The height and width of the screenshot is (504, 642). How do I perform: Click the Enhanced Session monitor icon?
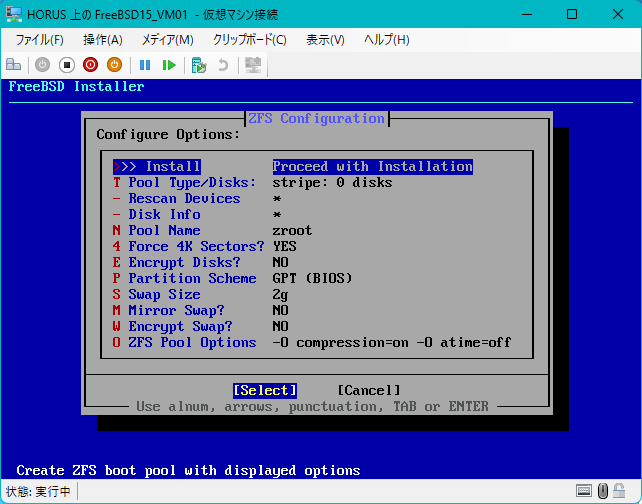(x=253, y=65)
